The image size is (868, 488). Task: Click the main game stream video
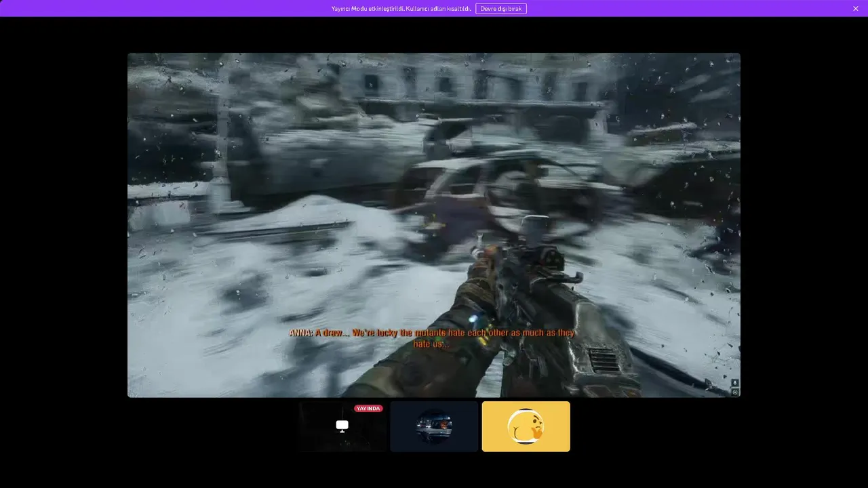434,225
